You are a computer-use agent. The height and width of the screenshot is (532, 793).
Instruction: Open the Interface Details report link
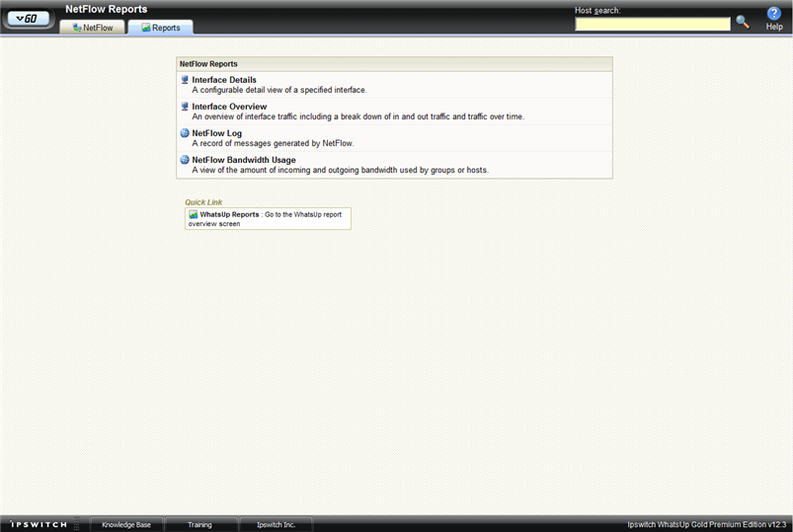[x=224, y=80]
